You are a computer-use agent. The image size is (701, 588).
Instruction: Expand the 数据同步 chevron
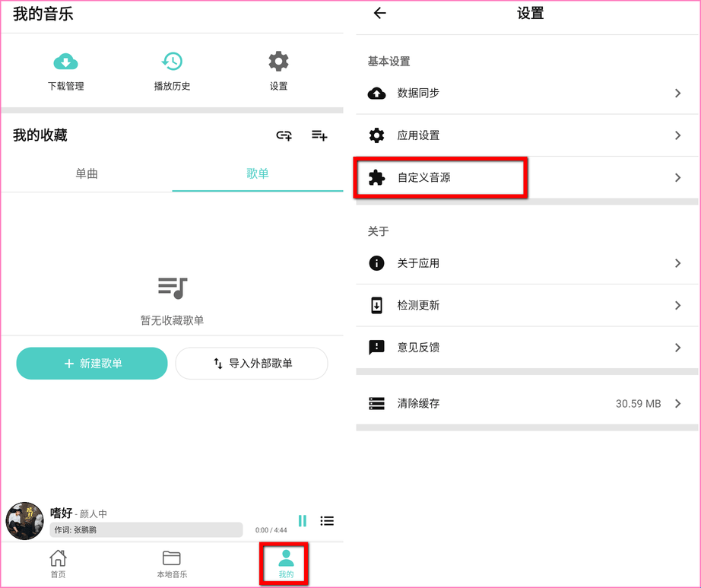(677, 94)
